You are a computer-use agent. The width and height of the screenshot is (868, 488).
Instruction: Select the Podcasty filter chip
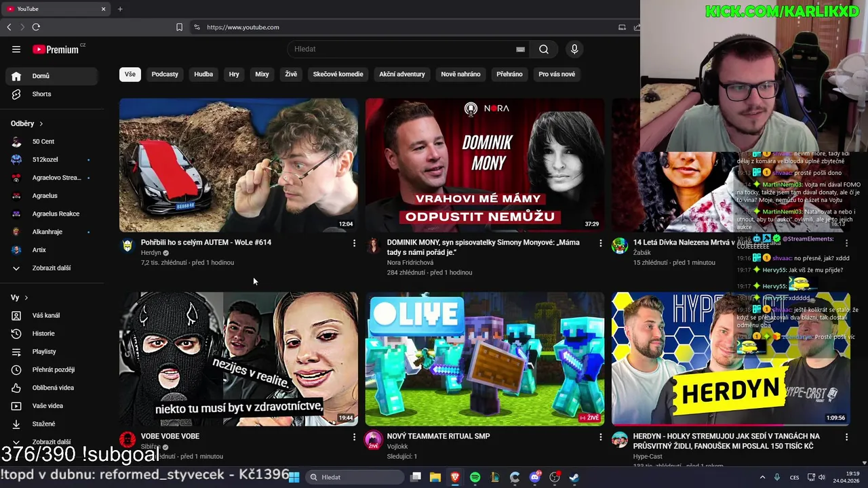[x=165, y=74]
